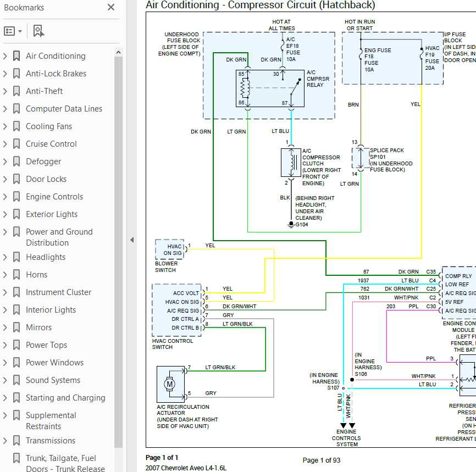Expand the Headlights bookmark
Image resolution: width=476 pixels, height=472 pixels.
tap(5, 257)
